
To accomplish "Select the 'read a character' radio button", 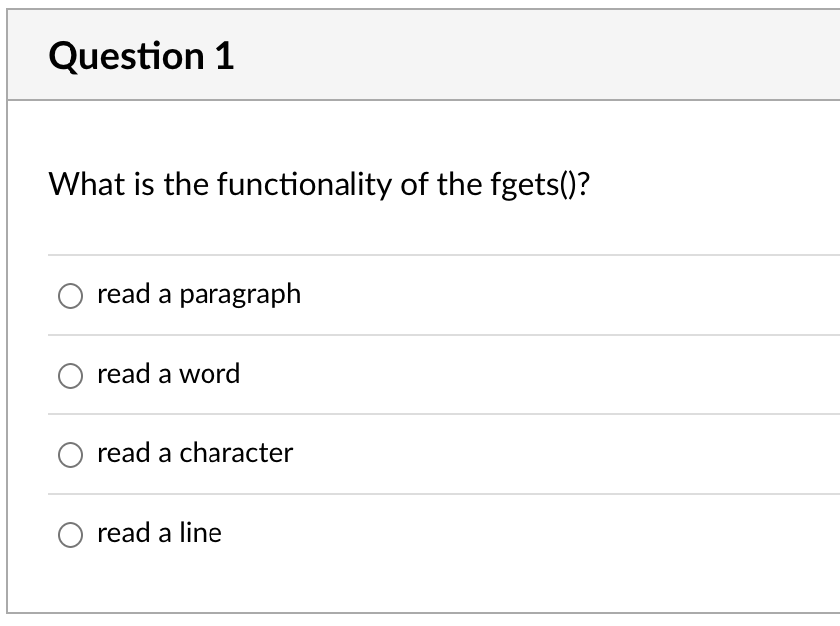I will point(70,454).
